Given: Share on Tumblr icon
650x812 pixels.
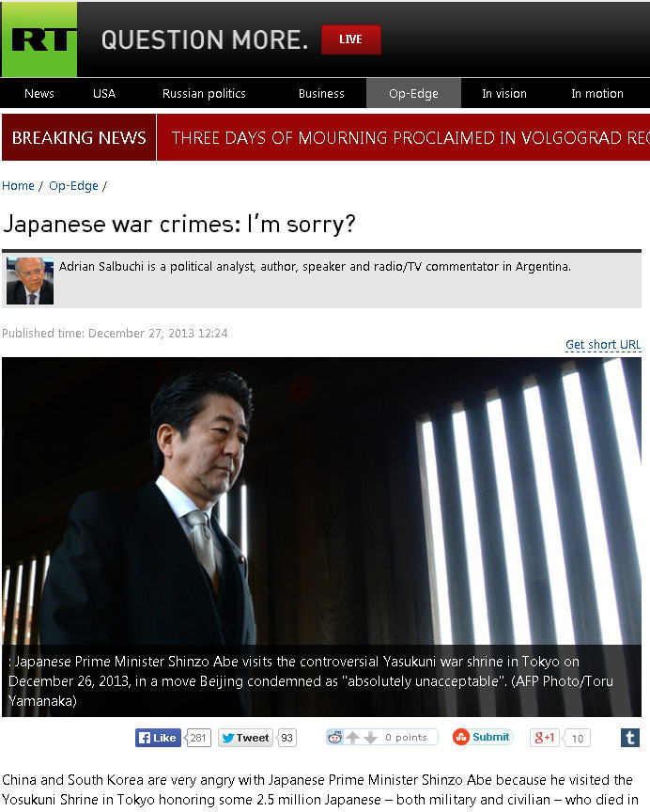Looking at the screenshot, I should pos(630,738).
